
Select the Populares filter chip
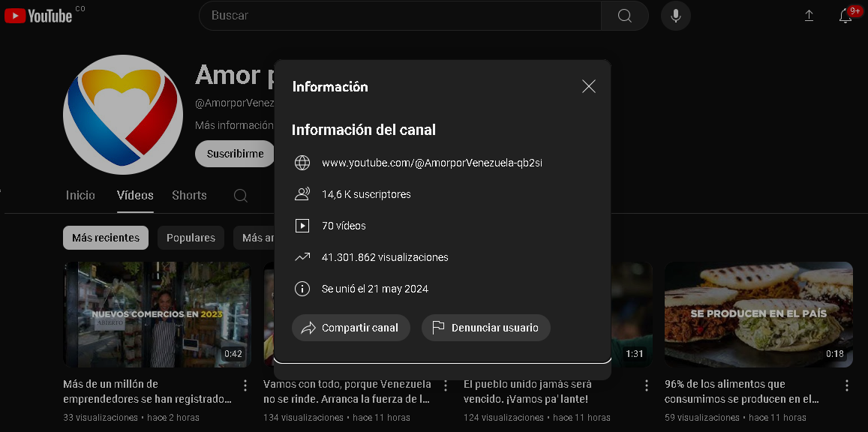(x=191, y=238)
